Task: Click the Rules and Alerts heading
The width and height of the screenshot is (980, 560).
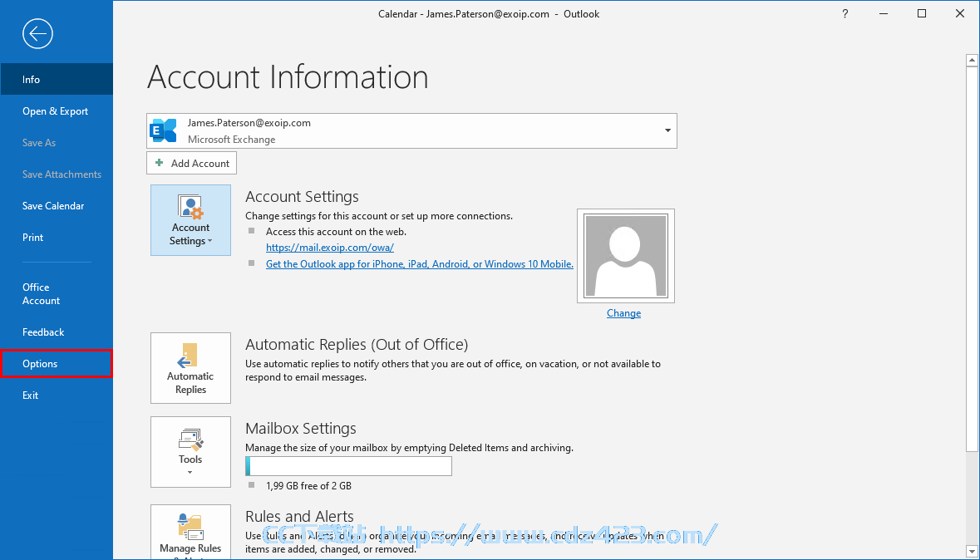Action: click(299, 516)
